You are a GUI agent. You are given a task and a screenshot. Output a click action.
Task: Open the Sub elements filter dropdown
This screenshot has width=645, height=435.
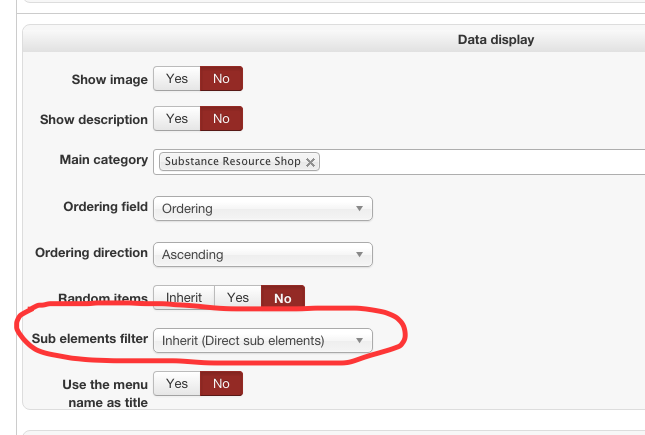[262, 341]
